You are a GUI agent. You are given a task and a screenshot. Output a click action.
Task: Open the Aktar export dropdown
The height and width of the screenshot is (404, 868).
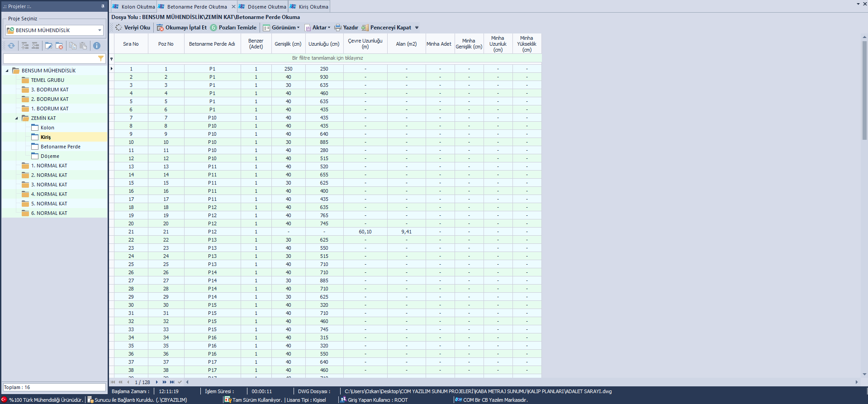pos(318,28)
